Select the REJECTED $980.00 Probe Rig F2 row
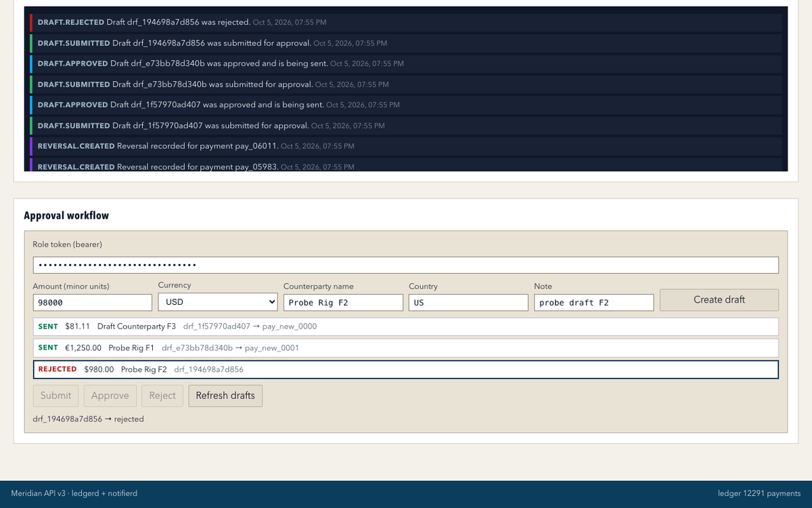The image size is (812, 508). [406, 369]
